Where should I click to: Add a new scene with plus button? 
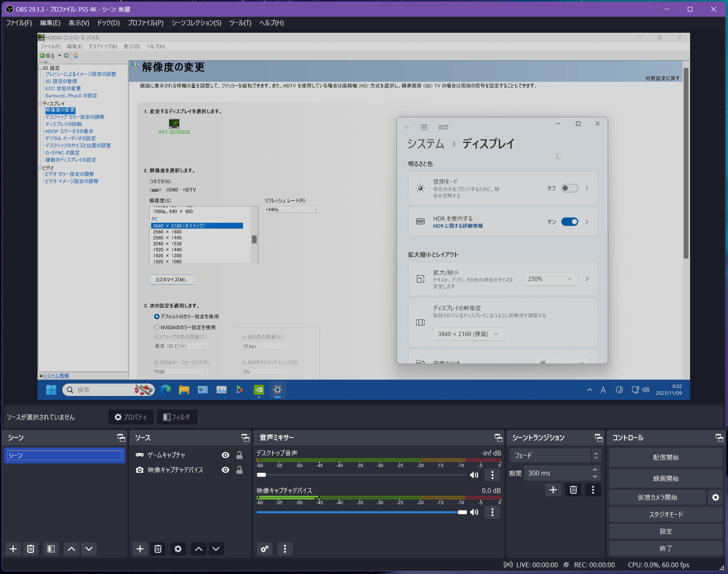[x=13, y=549]
